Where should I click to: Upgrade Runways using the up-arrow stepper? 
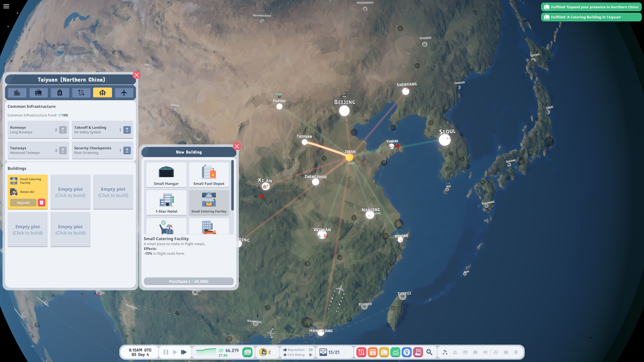(62, 130)
